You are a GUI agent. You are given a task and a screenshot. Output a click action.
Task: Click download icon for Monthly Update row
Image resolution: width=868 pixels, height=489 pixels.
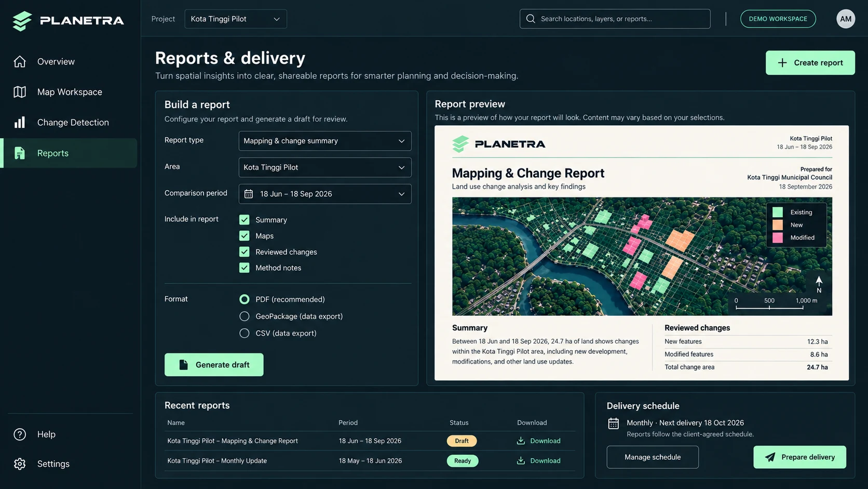point(521,460)
